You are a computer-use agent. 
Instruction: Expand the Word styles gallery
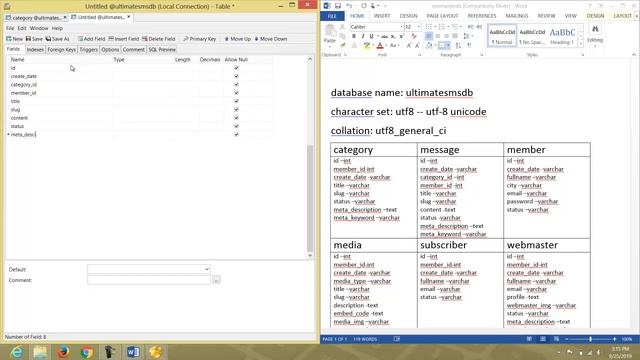coord(581,43)
